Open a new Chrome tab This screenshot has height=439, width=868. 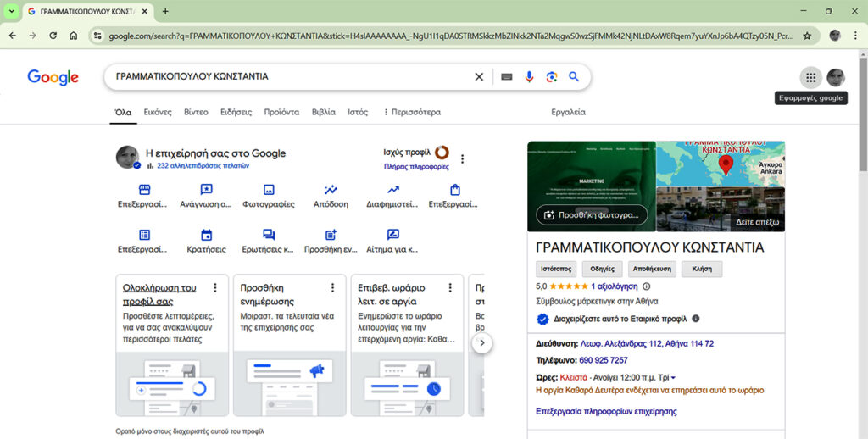[165, 11]
